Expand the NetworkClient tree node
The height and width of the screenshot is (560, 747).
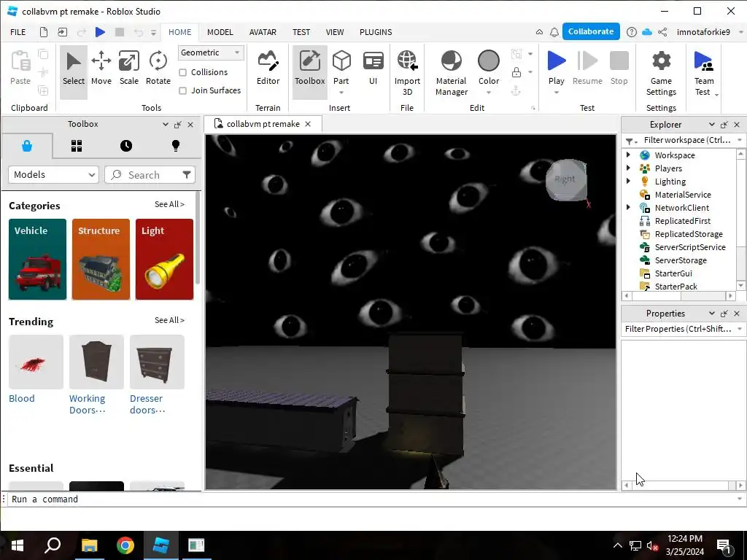coord(628,207)
